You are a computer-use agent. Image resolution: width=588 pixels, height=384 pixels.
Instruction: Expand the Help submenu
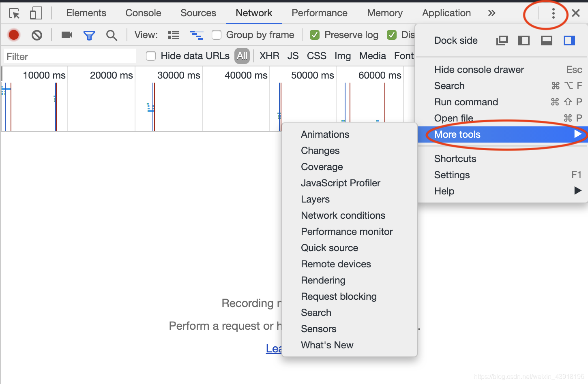(x=502, y=191)
